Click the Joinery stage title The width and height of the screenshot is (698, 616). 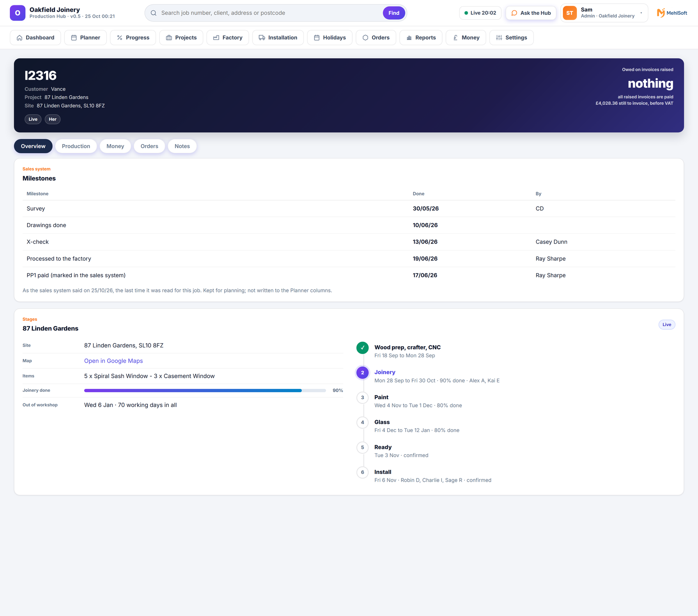(385, 372)
